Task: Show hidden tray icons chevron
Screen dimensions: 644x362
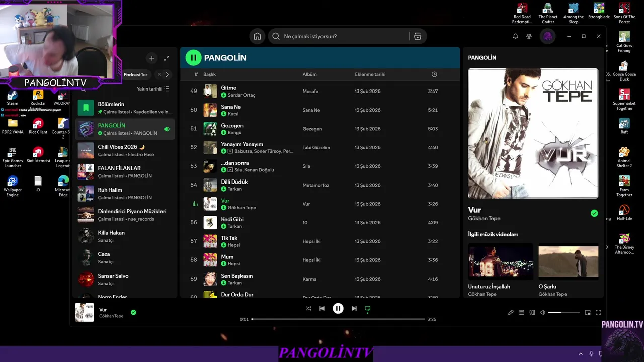Action: 580,354
